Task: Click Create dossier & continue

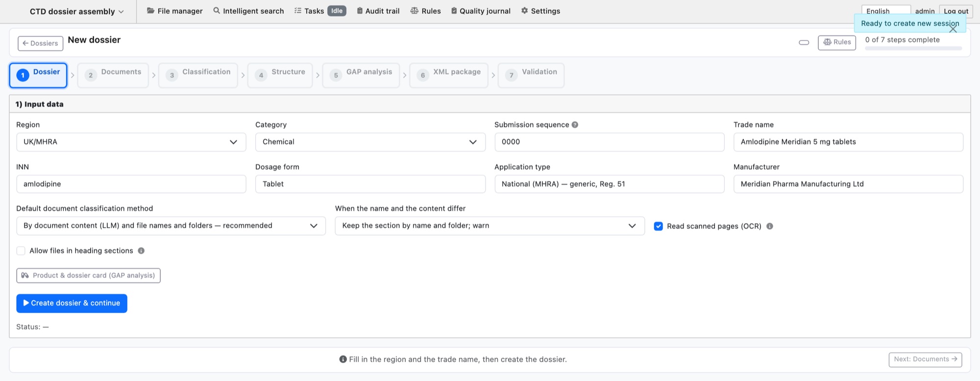Action: click(72, 304)
